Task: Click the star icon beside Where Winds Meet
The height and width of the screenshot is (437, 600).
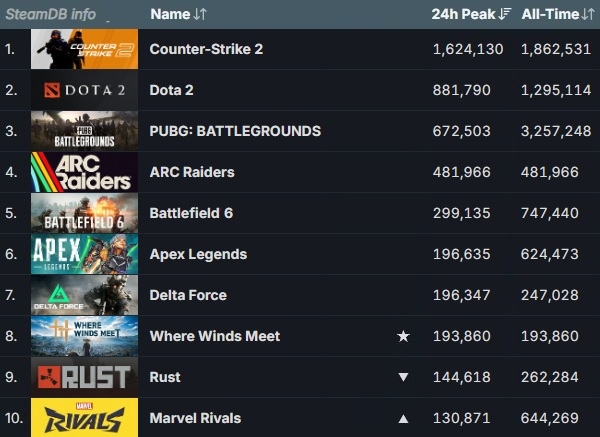Action: click(x=403, y=336)
